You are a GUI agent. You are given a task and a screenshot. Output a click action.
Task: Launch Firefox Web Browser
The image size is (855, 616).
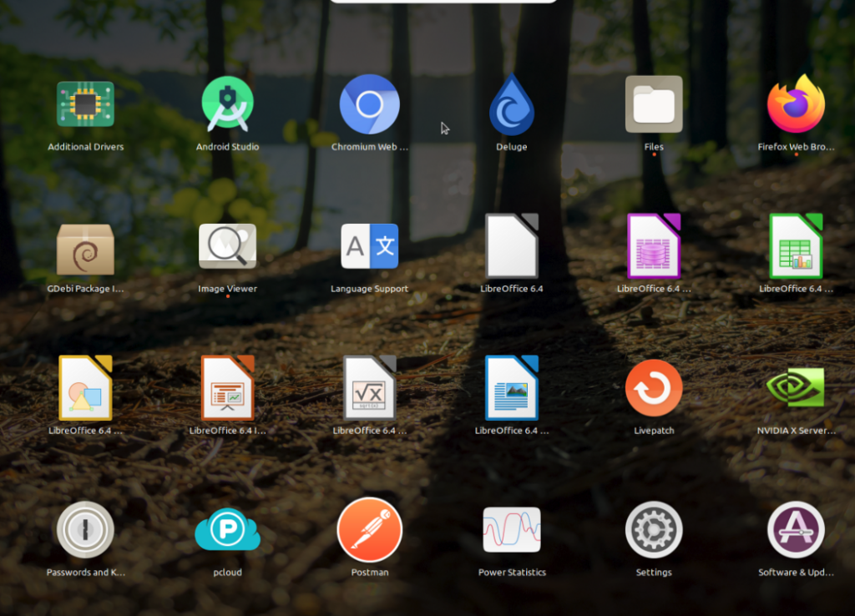tap(796, 104)
